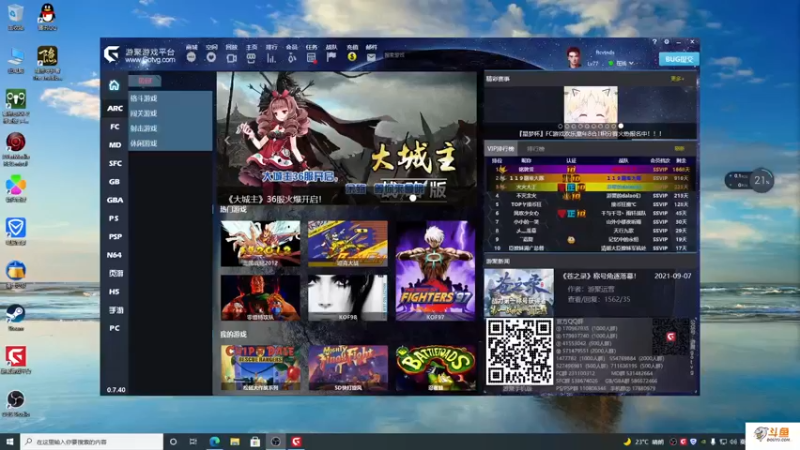The height and width of the screenshot is (450, 800).
Task: Open the settings gear in title bar
Action: (x=666, y=42)
